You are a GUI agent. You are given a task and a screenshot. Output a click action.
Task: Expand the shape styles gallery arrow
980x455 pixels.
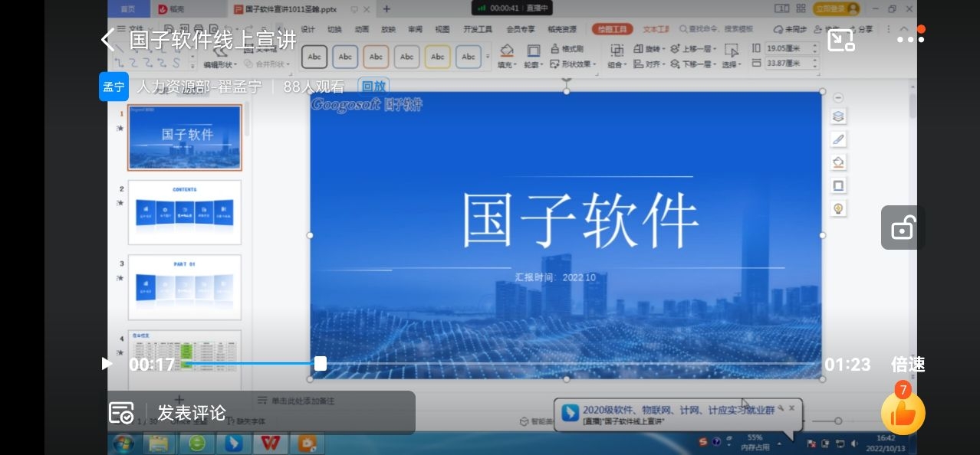[x=488, y=57]
